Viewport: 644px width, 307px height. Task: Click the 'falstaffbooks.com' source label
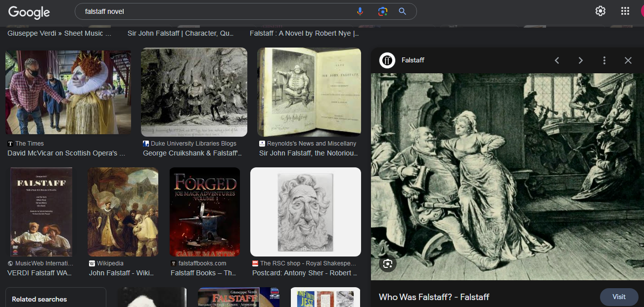202,263
